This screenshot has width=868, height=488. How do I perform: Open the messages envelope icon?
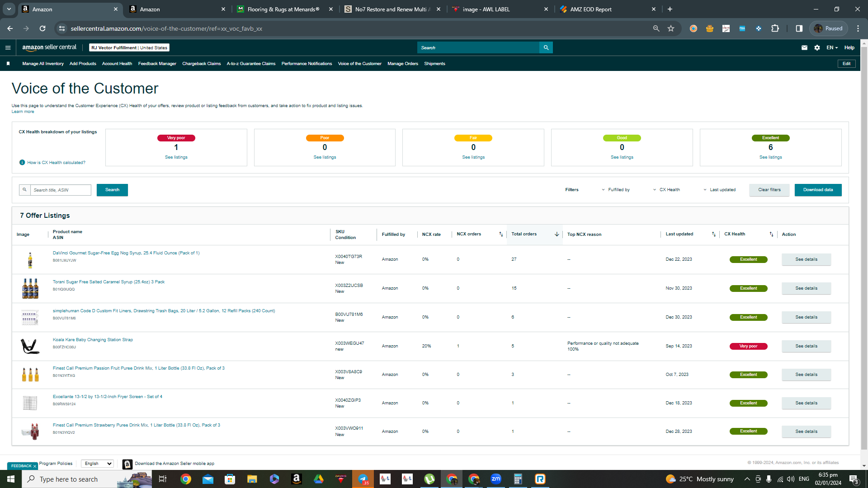point(804,47)
